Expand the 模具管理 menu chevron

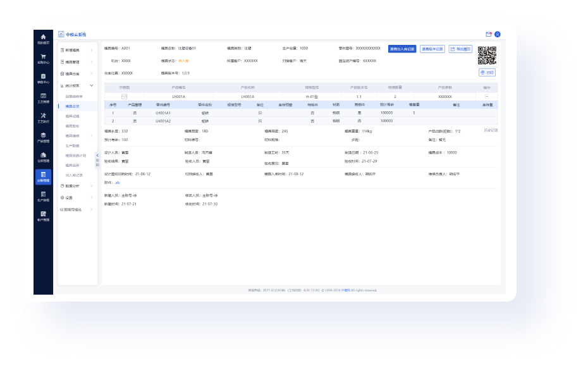[91, 62]
